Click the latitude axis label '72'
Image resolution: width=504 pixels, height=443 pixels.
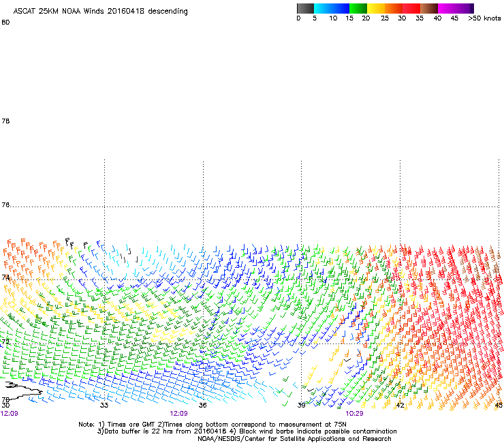pos(5,341)
